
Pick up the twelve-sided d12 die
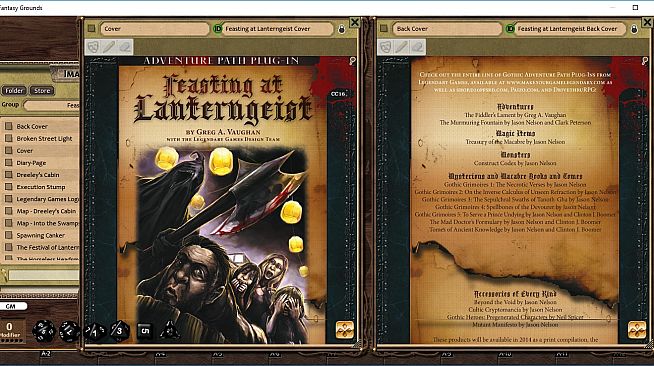[69, 331]
